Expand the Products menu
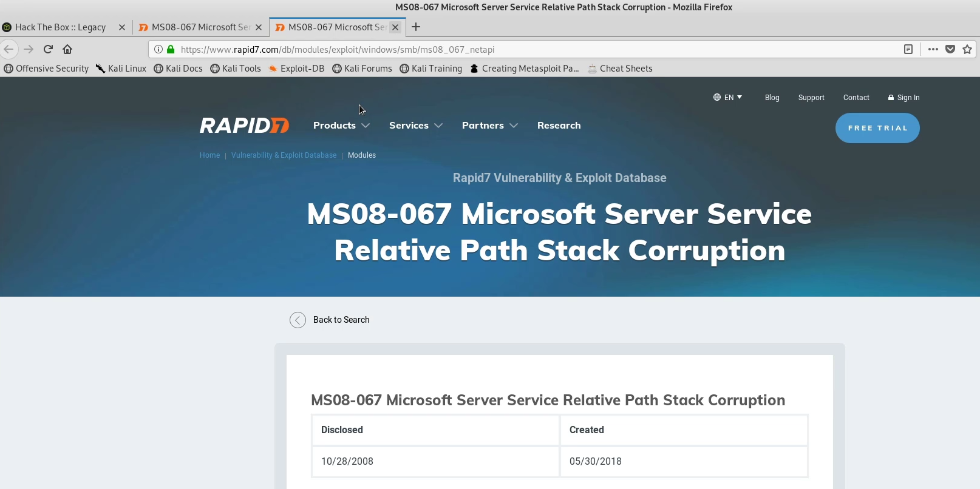 click(341, 126)
